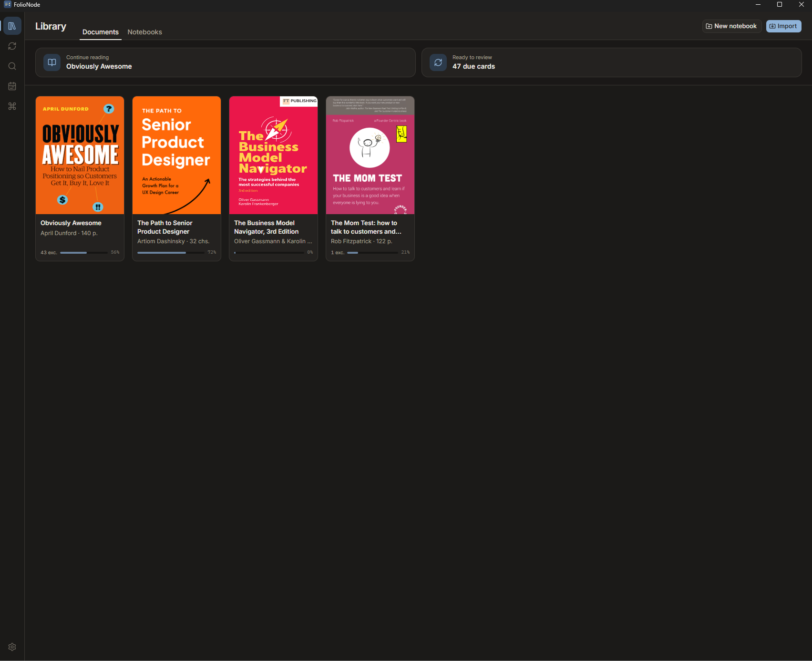This screenshot has height=661, width=812.
Task: Click the refresh icon in Ready to review
Action: (x=438, y=62)
